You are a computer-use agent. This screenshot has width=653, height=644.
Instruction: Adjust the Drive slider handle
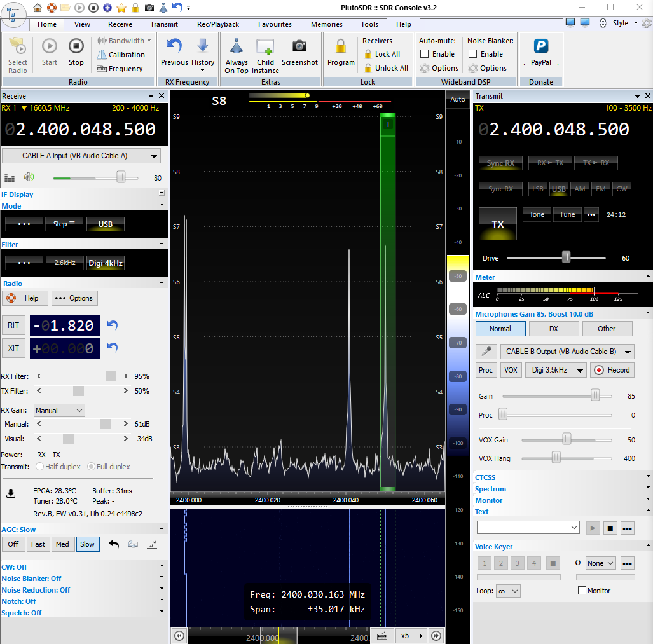pyautogui.click(x=566, y=257)
